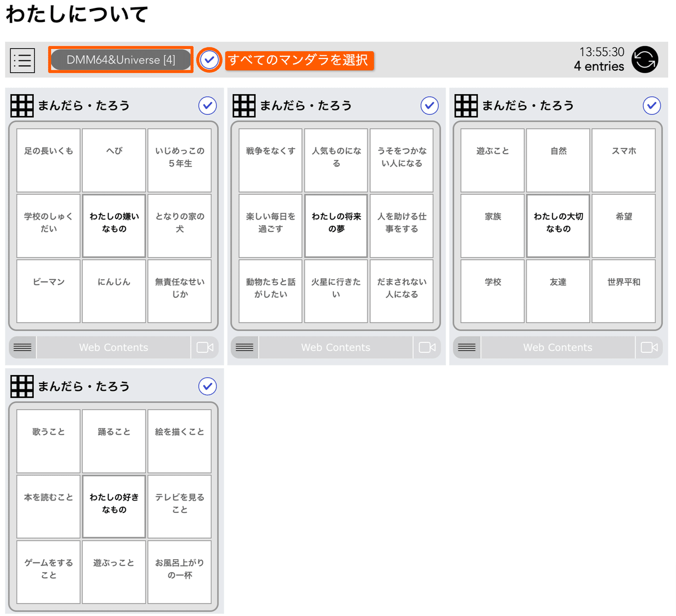Select the center cell わたしの大切なもの

pyautogui.click(x=558, y=226)
